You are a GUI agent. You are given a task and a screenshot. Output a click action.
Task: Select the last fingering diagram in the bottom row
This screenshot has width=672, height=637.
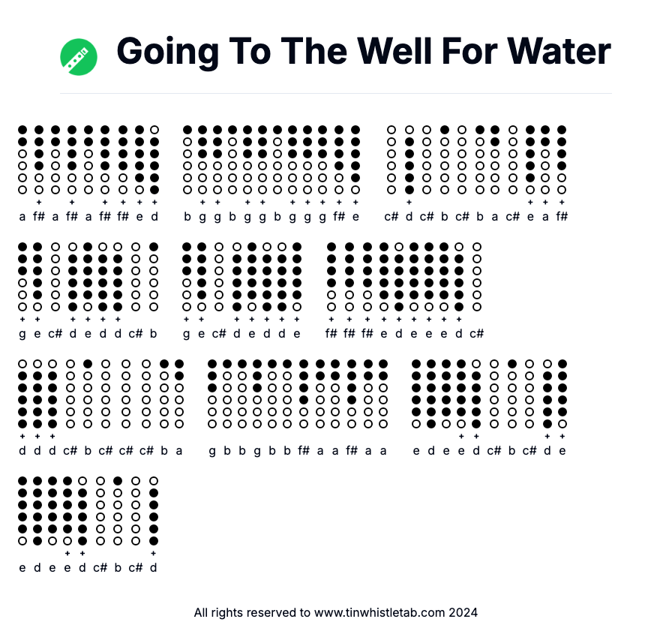click(154, 510)
